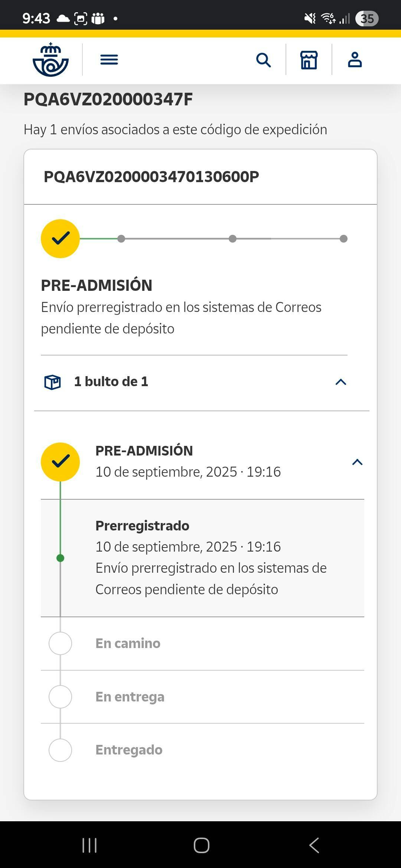Open the store shop icon
This screenshot has width=401, height=868.
(309, 60)
